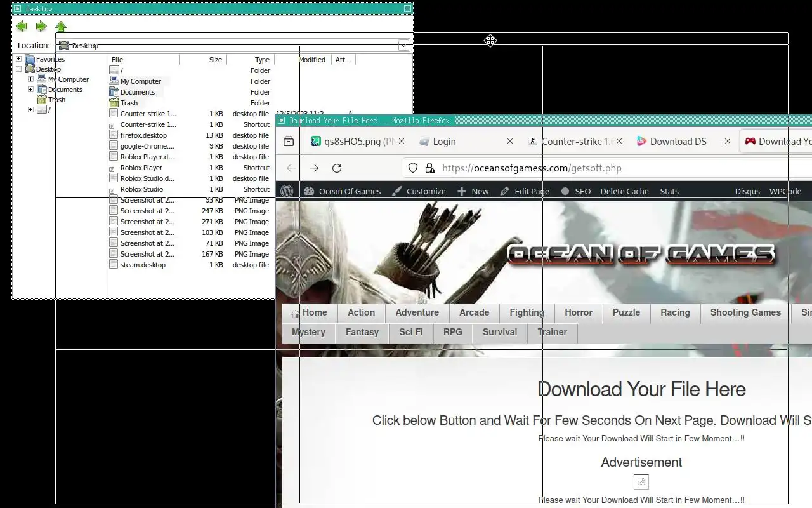Close the qs8sHO5.png tab
The height and width of the screenshot is (508, 812).
pyautogui.click(x=401, y=142)
